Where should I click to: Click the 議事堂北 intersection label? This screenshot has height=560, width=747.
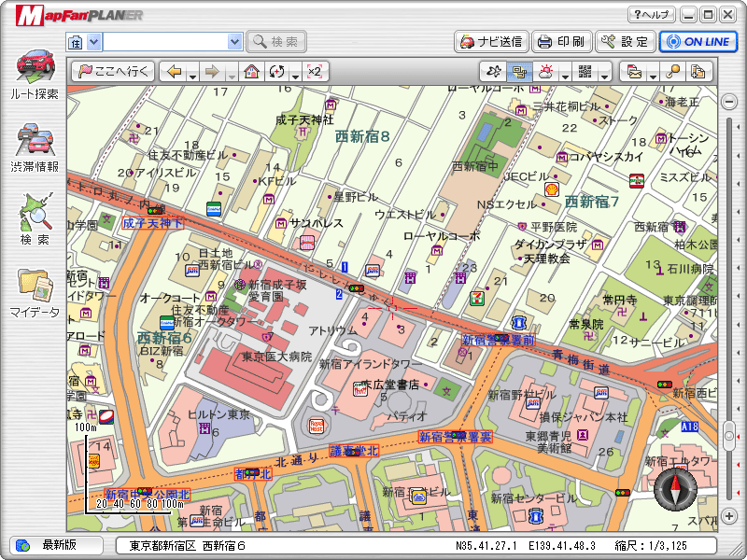[x=354, y=451]
